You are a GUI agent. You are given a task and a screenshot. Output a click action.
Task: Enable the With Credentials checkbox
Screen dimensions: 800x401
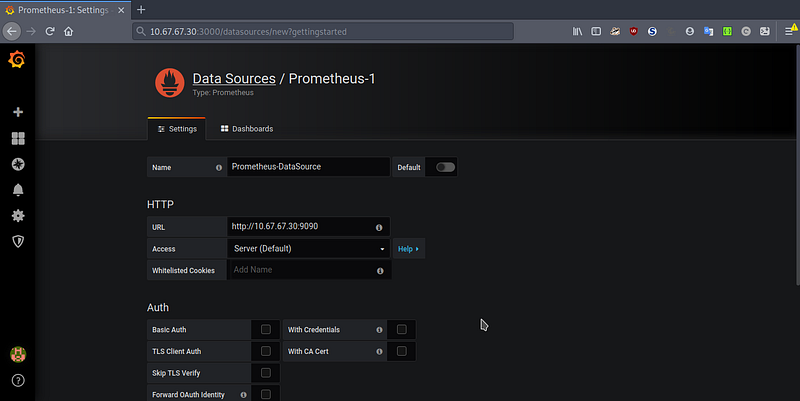402,330
